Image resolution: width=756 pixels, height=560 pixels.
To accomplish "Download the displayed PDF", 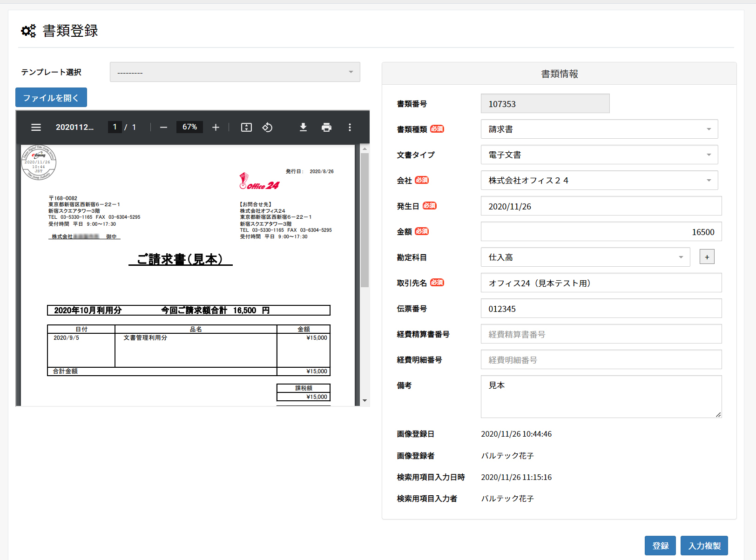I will 303,127.
